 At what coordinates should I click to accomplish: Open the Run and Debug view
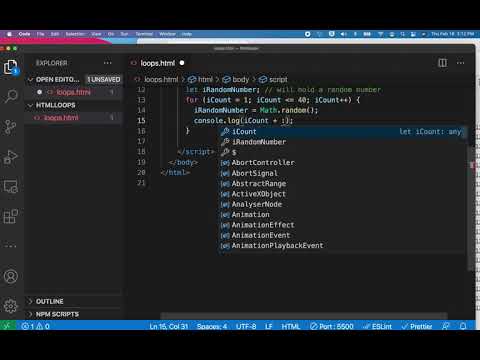(11, 157)
